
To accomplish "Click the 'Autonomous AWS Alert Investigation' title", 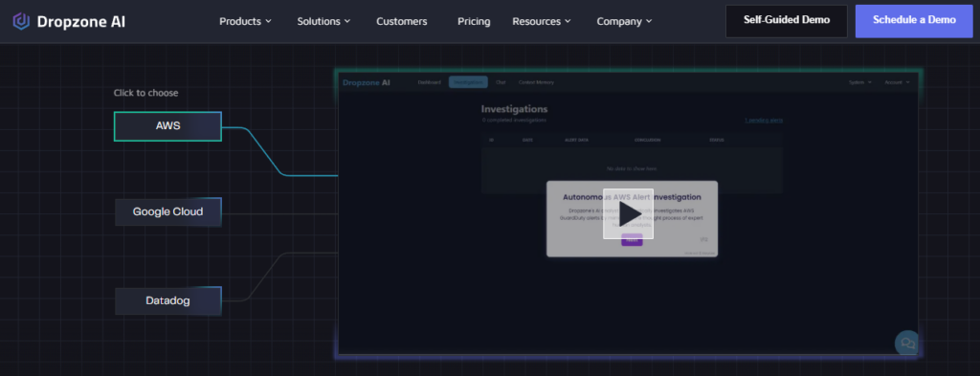I will (x=632, y=197).
